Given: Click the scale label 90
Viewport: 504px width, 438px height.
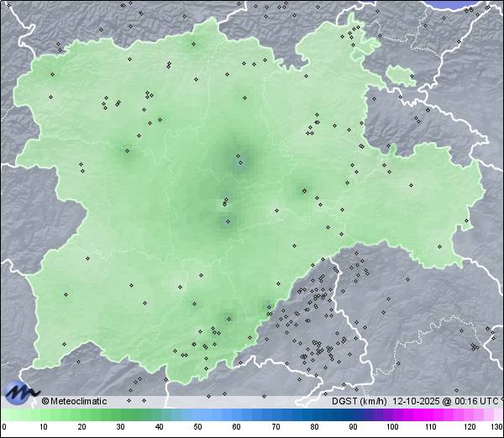Looking at the screenshot, I should click(x=353, y=427).
